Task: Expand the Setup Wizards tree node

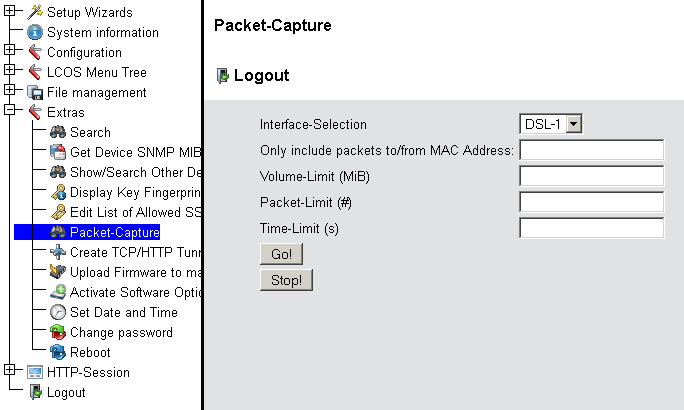Action: (x=10, y=12)
